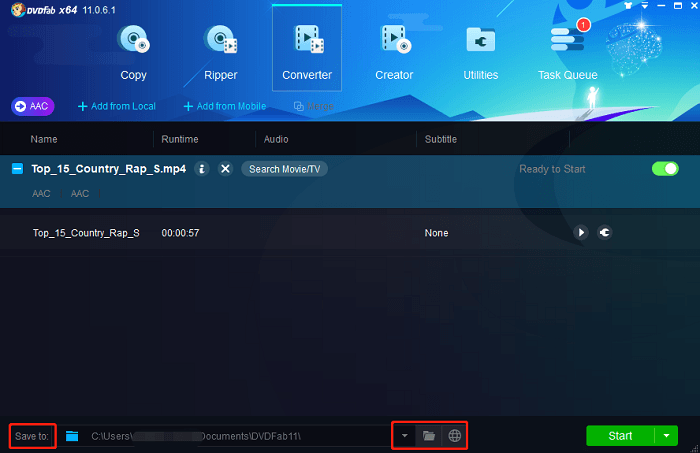The image size is (700, 453).
Task: Click Add from Local
Action: [x=117, y=106]
